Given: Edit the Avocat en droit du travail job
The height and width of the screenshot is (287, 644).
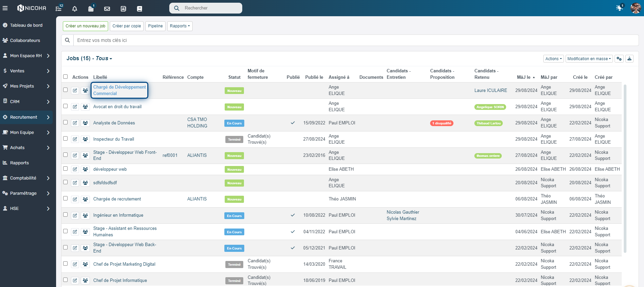Looking at the screenshot, I should [x=75, y=107].
